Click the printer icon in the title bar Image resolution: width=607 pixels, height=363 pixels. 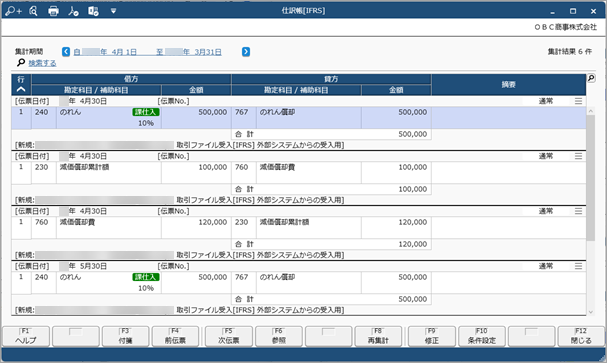coord(53,11)
